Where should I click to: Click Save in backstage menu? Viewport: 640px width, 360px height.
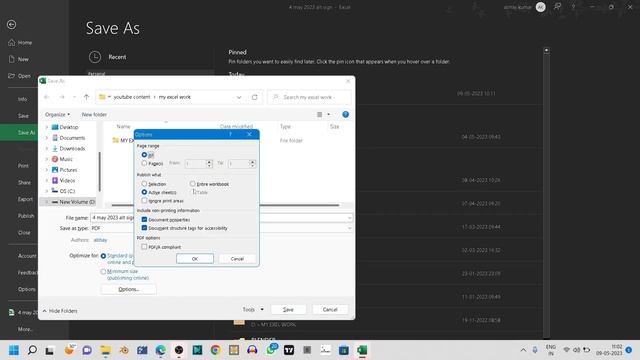click(x=23, y=116)
